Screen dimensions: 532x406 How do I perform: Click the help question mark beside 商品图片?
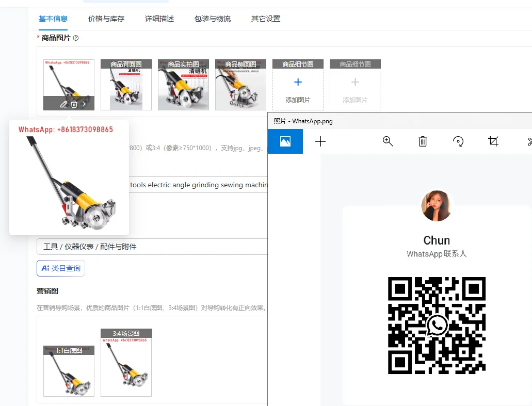point(75,38)
